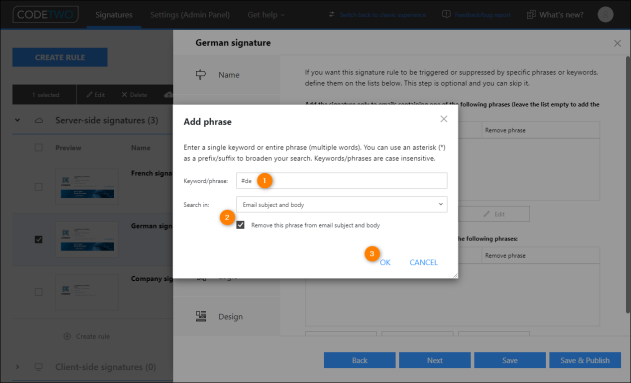
Task: Expand the Get help menu
Action: [x=266, y=15]
